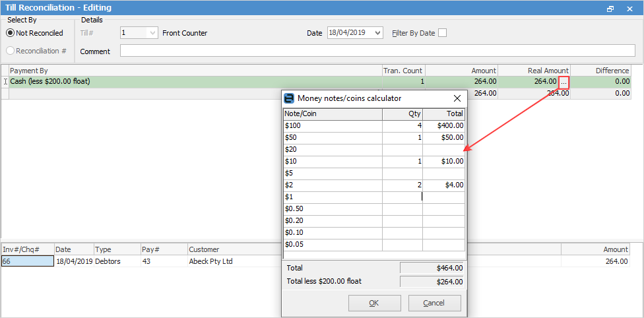Click the calculator dialog app icon
Viewport: 644px width, 318px height.
point(289,98)
